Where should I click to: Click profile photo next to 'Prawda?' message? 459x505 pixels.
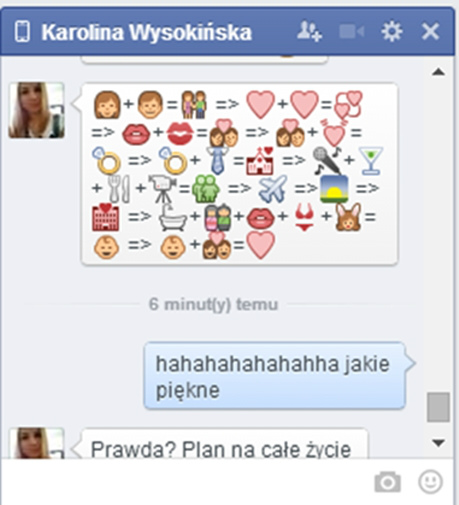[36, 443]
